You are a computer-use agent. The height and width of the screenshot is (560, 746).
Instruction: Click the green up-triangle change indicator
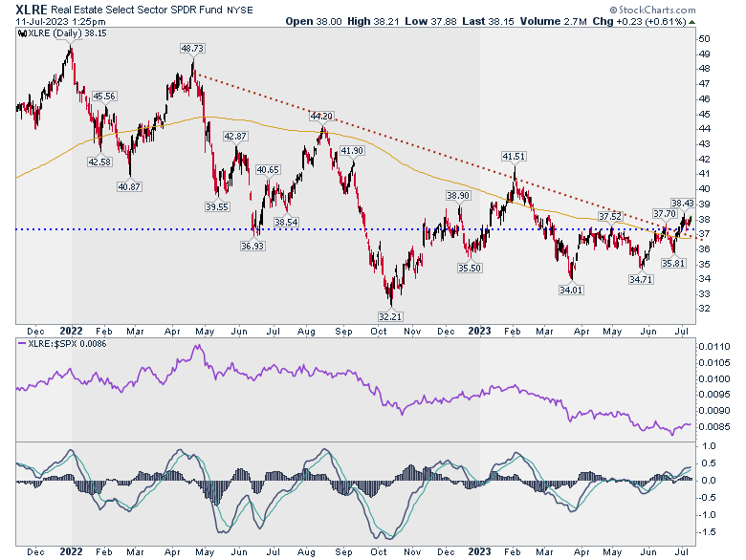pyautogui.click(x=691, y=22)
